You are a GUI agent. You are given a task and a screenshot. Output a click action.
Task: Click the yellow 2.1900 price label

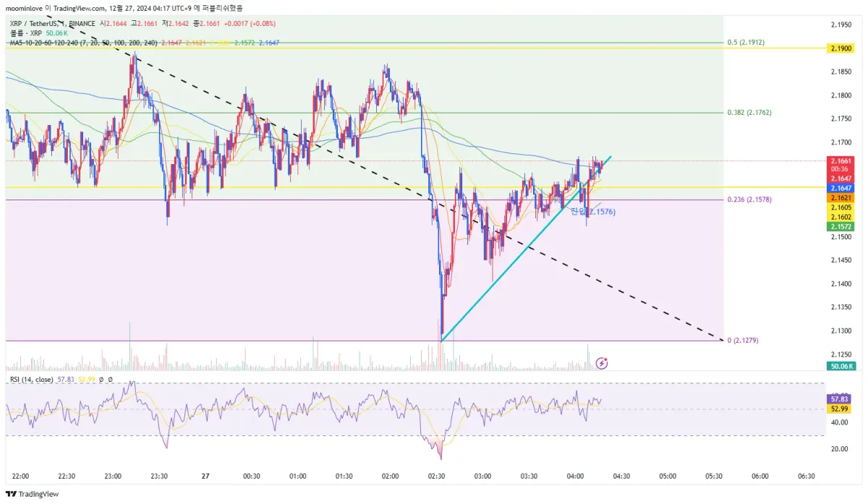pos(841,48)
